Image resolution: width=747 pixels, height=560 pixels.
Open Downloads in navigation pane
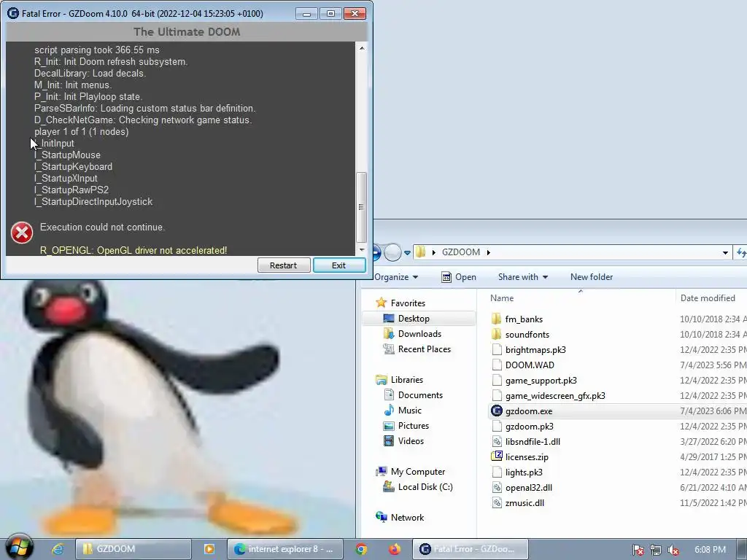tap(419, 334)
